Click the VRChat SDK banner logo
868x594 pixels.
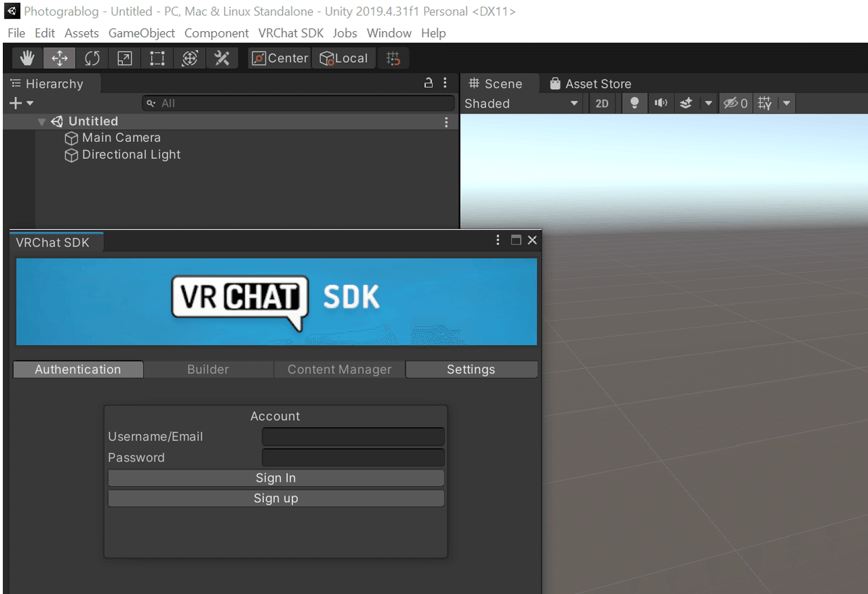276,302
